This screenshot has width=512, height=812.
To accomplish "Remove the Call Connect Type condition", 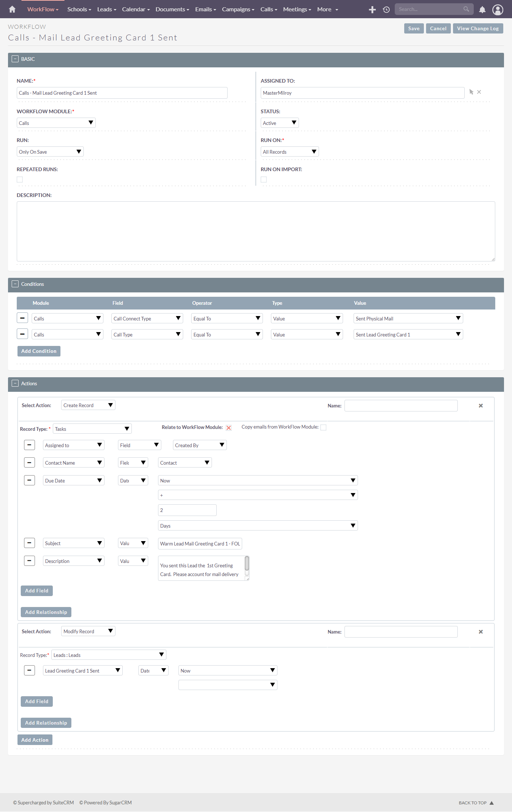I will (x=22, y=318).
